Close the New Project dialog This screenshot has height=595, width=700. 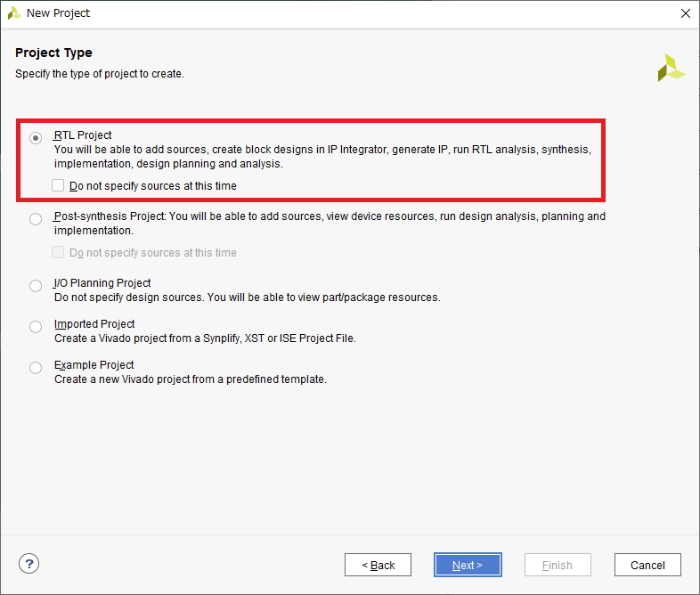tap(685, 13)
